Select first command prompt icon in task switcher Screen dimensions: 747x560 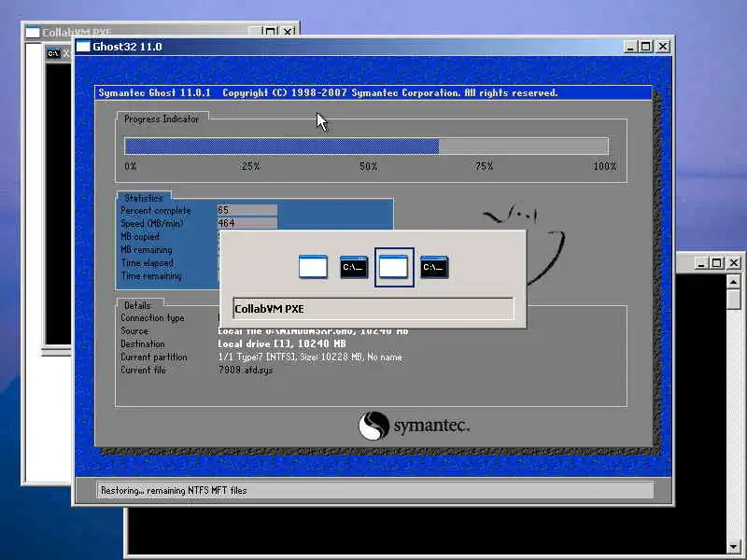pyautogui.click(x=354, y=267)
